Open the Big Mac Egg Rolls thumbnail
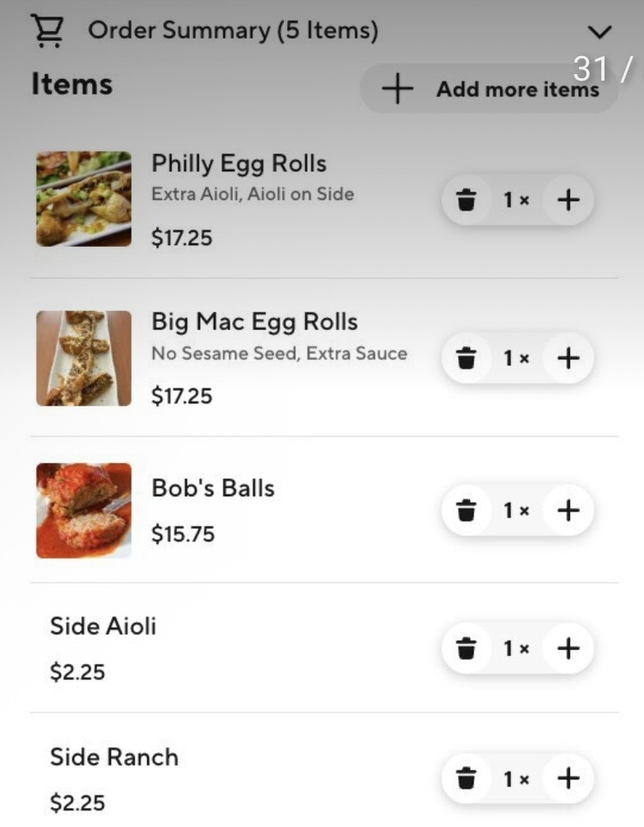The height and width of the screenshot is (827, 644). point(84,358)
